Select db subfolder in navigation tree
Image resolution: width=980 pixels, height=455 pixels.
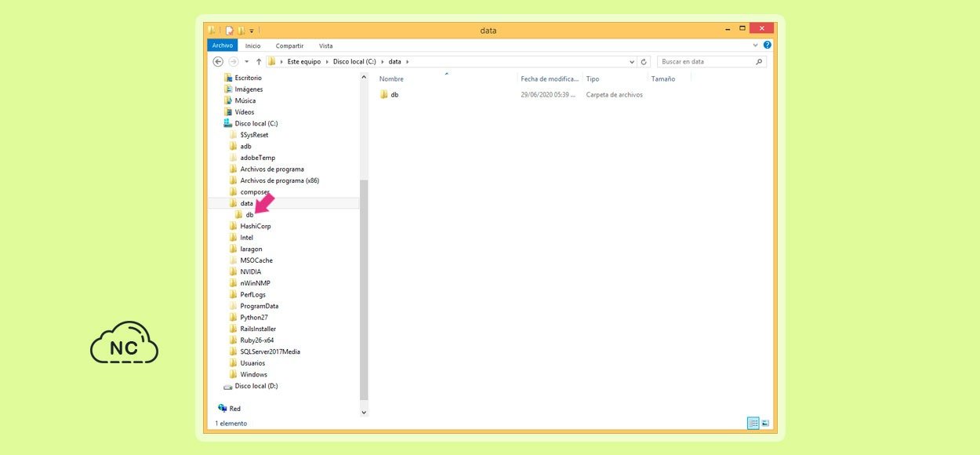pyautogui.click(x=249, y=215)
